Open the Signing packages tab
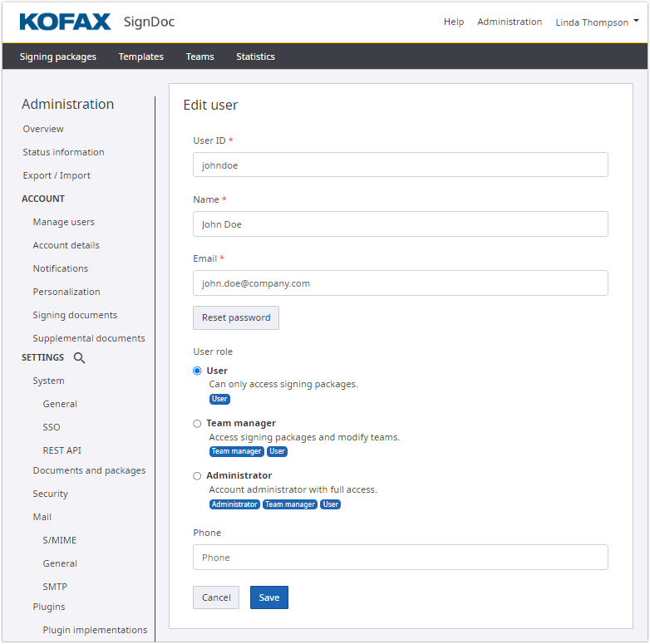Screen dimensions: 650x644 point(58,57)
